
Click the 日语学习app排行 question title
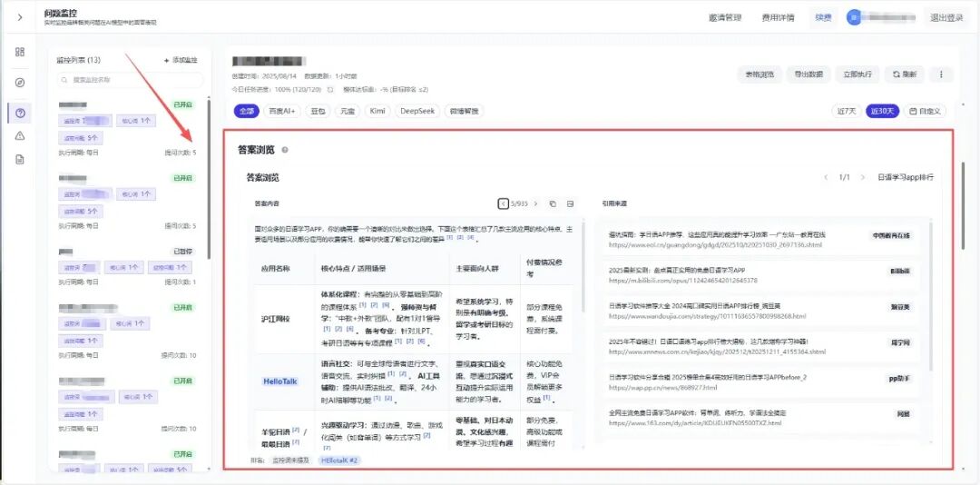point(906,178)
